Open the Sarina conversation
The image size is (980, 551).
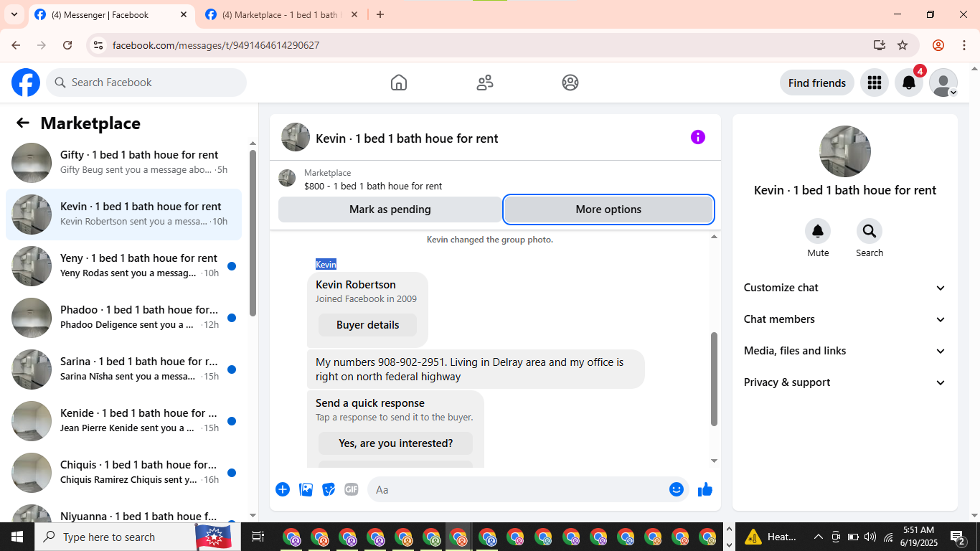click(123, 369)
